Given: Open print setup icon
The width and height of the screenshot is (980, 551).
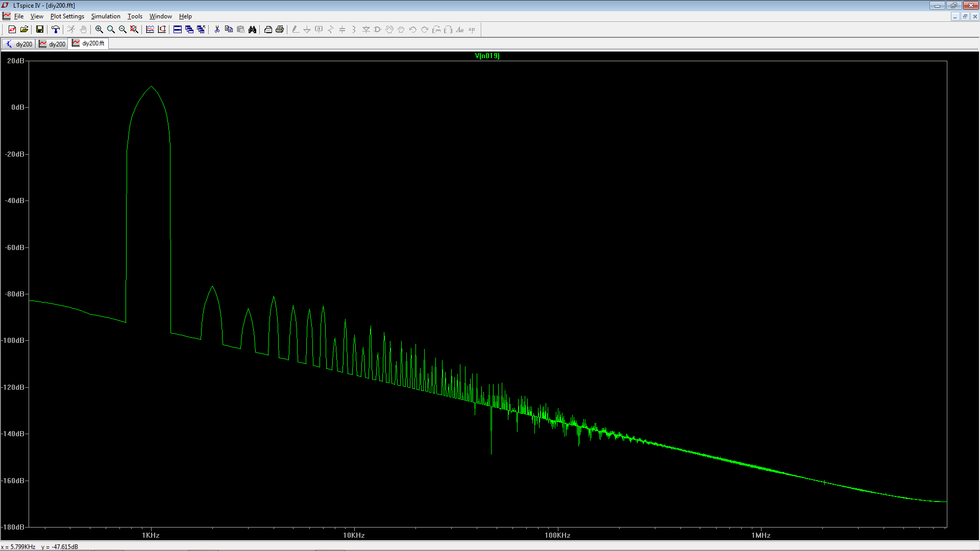Looking at the screenshot, I should [x=268, y=30].
